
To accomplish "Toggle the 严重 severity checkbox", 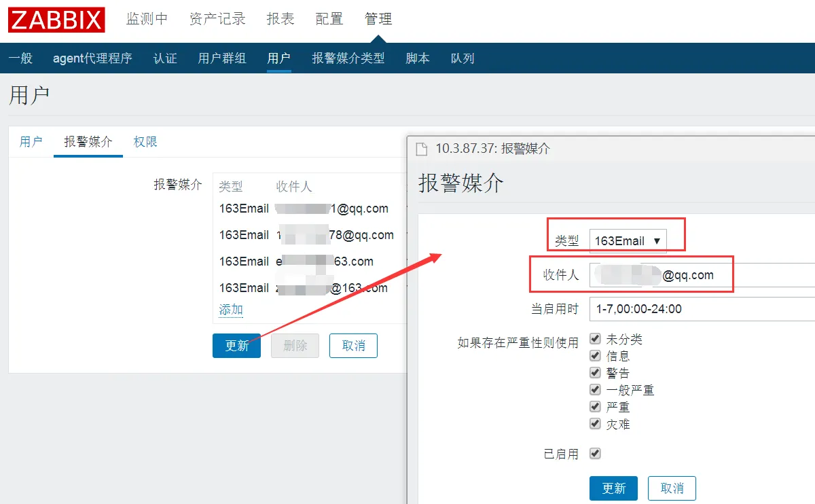I will click(x=596, y=406).
